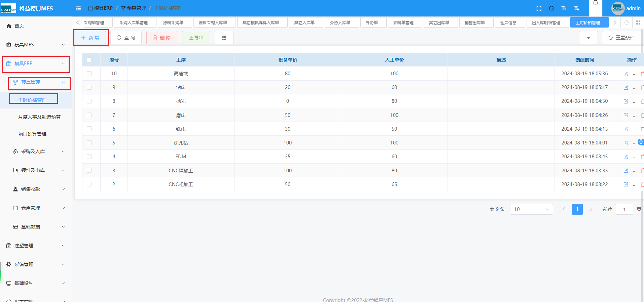Edit row EDM with pencil icon
644x302 pixels.
pyautogui.click(x=626, y=157)
